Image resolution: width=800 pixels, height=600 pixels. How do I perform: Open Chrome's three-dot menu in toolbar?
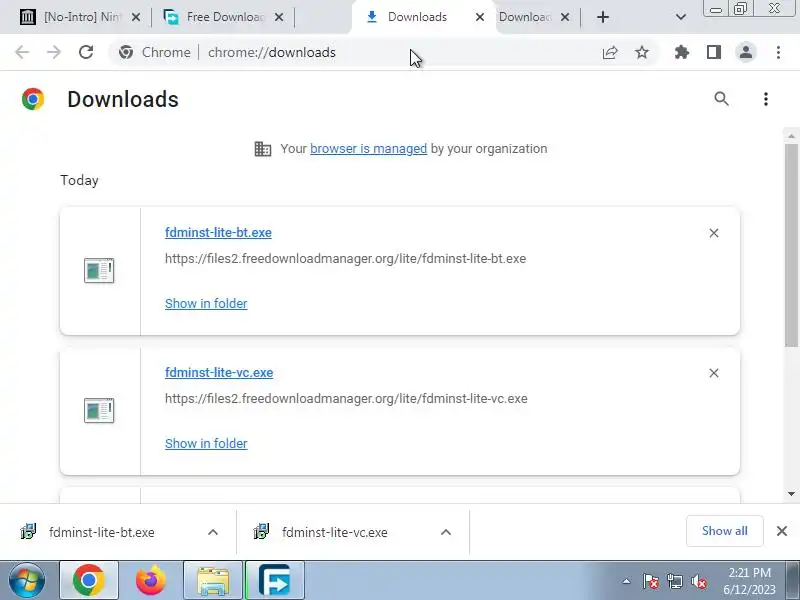[x=778, y=52]
